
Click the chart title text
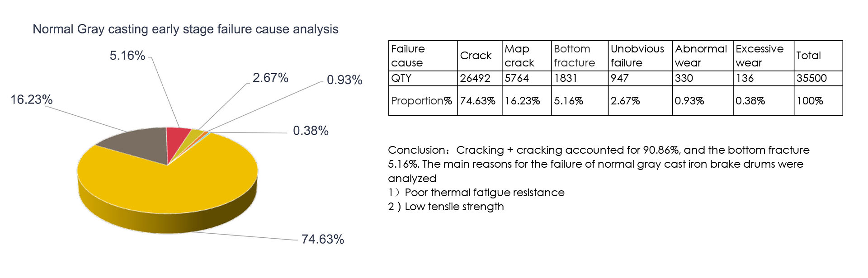pyautogui.click(x=185, y=29)
